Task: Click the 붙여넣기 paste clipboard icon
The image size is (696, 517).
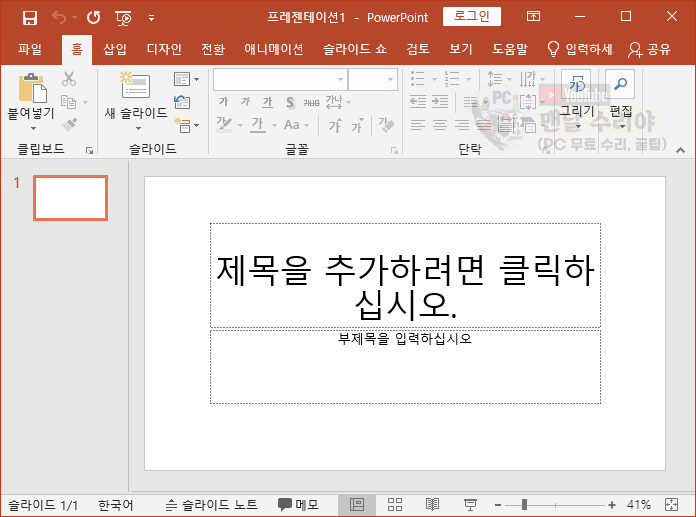Action: (x=32, y=87)
